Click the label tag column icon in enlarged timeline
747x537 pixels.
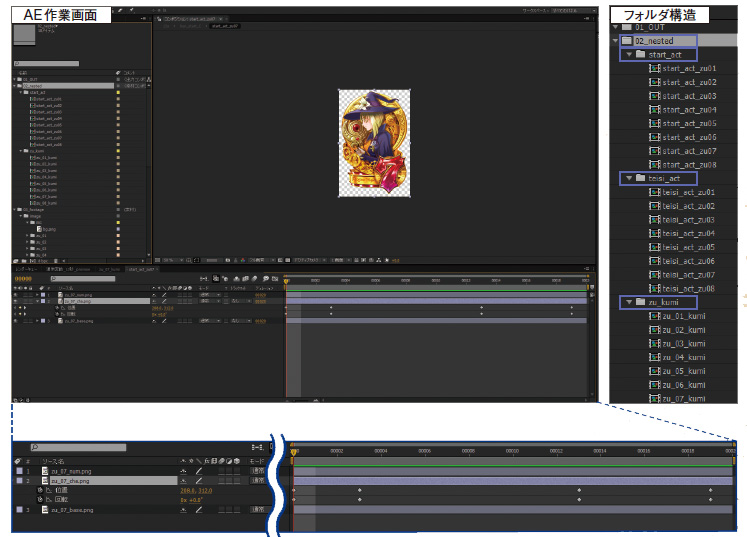tap(18, 461)
